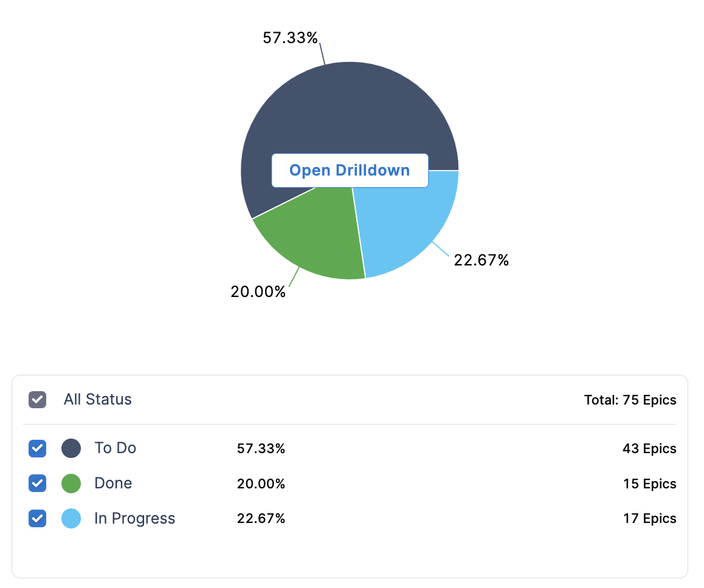Viewport: 704px width, 588px height.
Task: Click the 43 Epics count
Action: (649, 449)
